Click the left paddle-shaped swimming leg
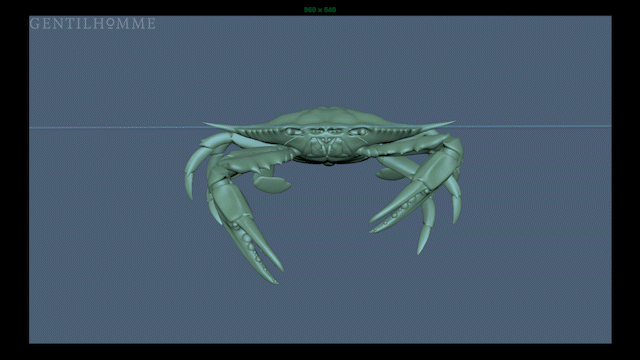Screen dimensions: 640x360 (x=271, y=183)
